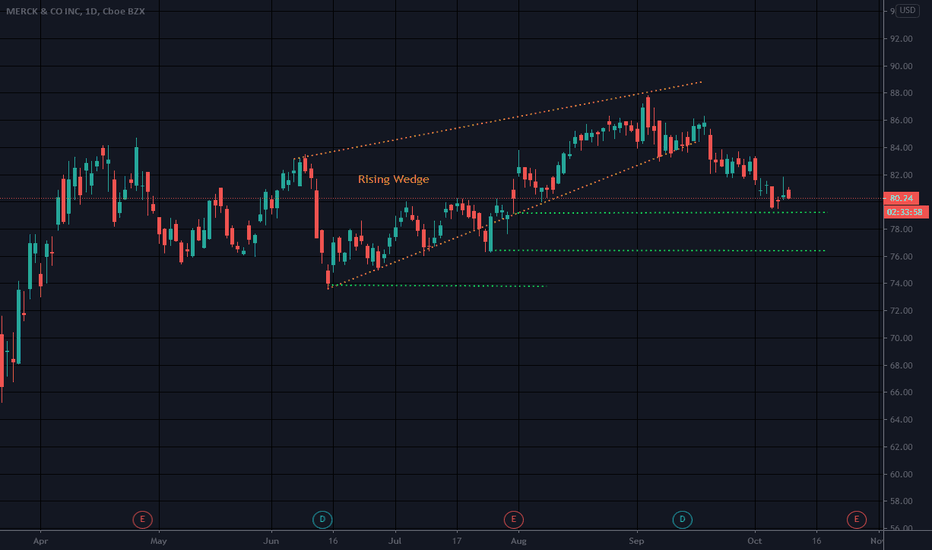Click the 78.00 price axis label

[900, 229]
